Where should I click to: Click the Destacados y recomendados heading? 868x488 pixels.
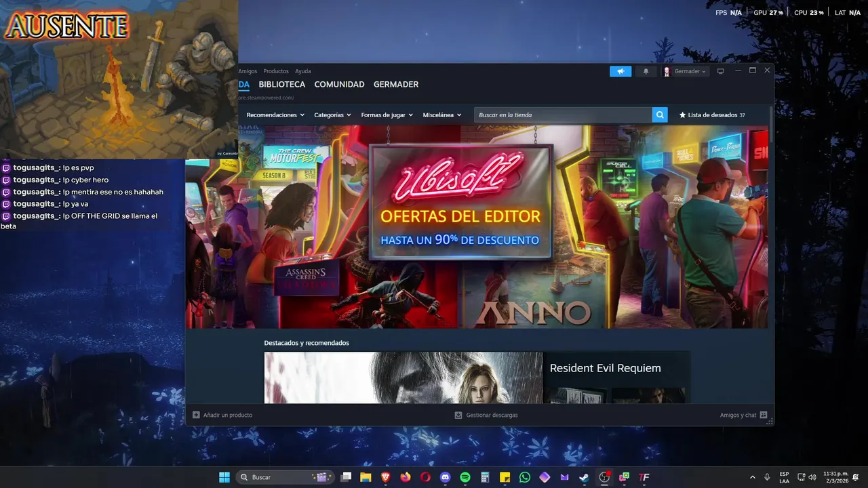click(307, 343)
